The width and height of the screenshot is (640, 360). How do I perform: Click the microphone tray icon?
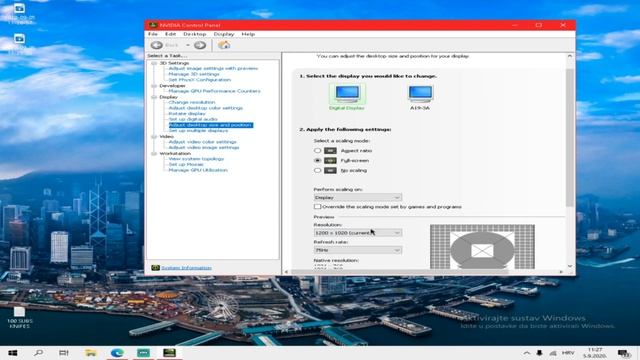[x=540, y=353]
